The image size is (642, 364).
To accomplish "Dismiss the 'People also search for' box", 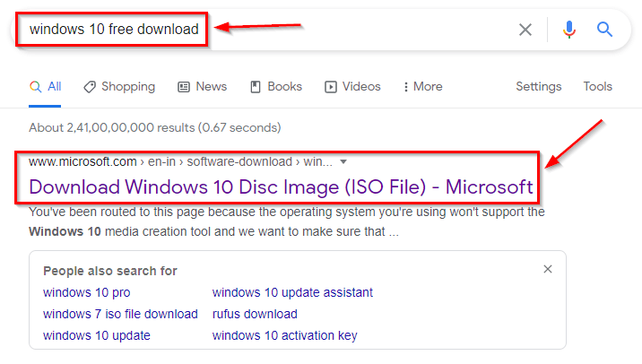I will pos(548,269).
